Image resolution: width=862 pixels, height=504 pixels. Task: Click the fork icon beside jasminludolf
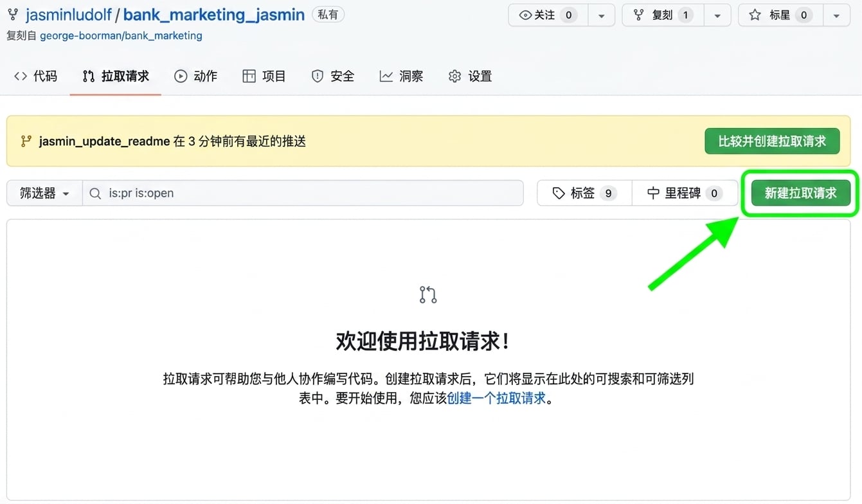click(13, 14)
